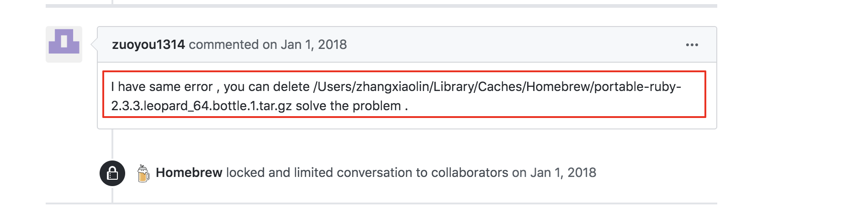Click the 'I have same error' comment text

point(162,87)
